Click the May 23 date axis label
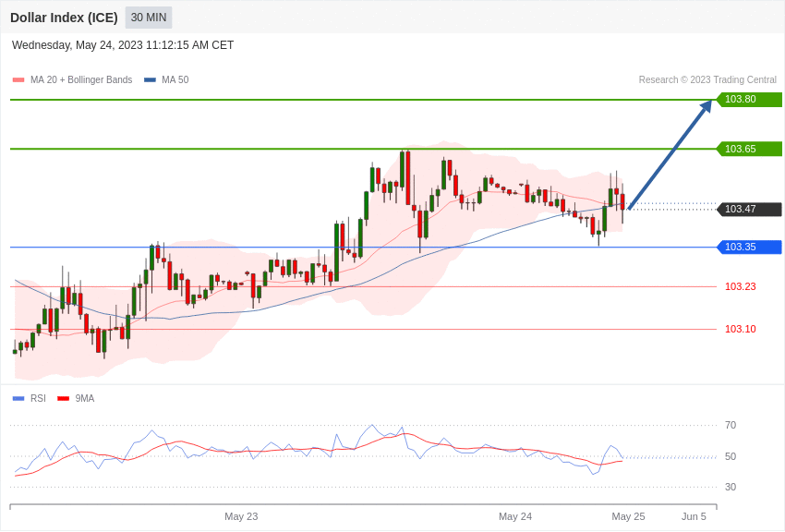Image resolution: width=785 pixels, height=532 pixels. 241,516
